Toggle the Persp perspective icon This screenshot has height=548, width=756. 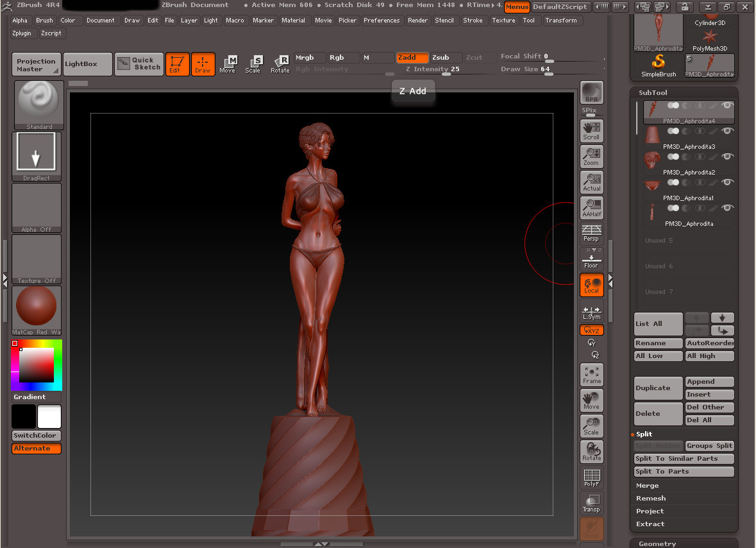tap(591, 233)
